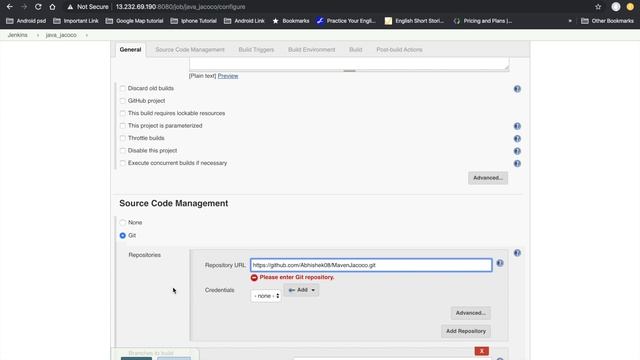The image size is (640, 360).
Task: Go back with the browser back arrow
Action: (x=9, y=7)
